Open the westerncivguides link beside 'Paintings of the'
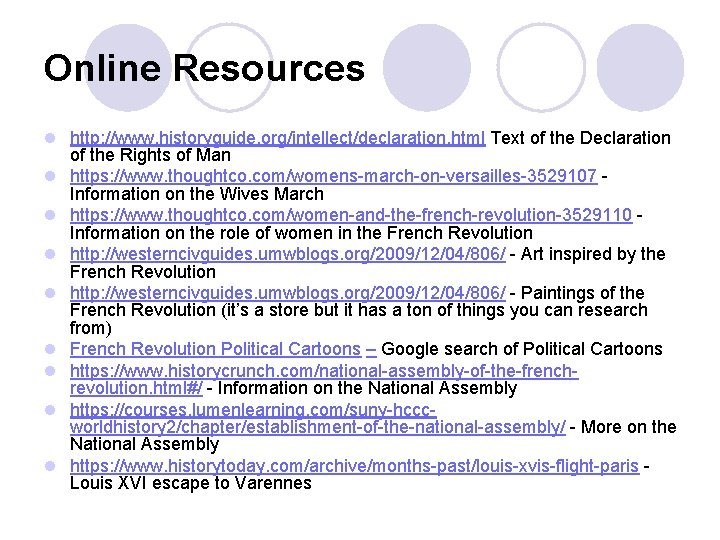 point(287,293)
